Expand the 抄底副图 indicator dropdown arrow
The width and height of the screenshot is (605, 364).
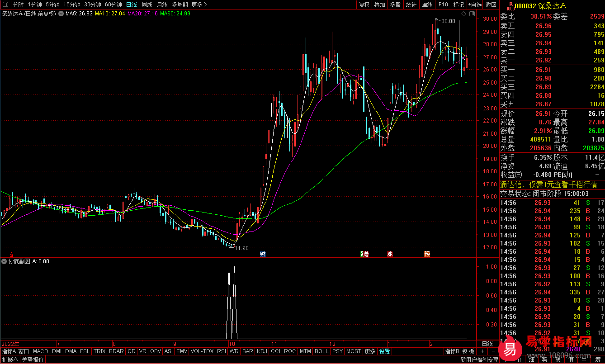(x=4, y=261)
